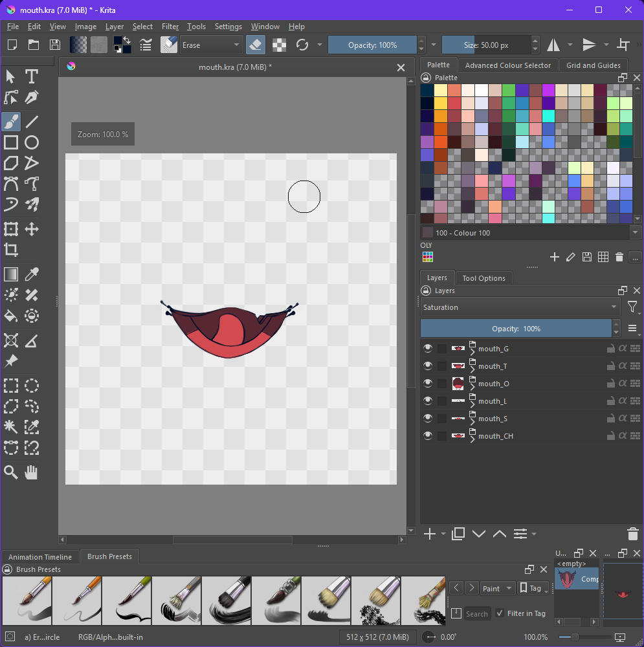644x647 pixels.
Task: Select the mouth_CH layer
Action: coord(495,436)
